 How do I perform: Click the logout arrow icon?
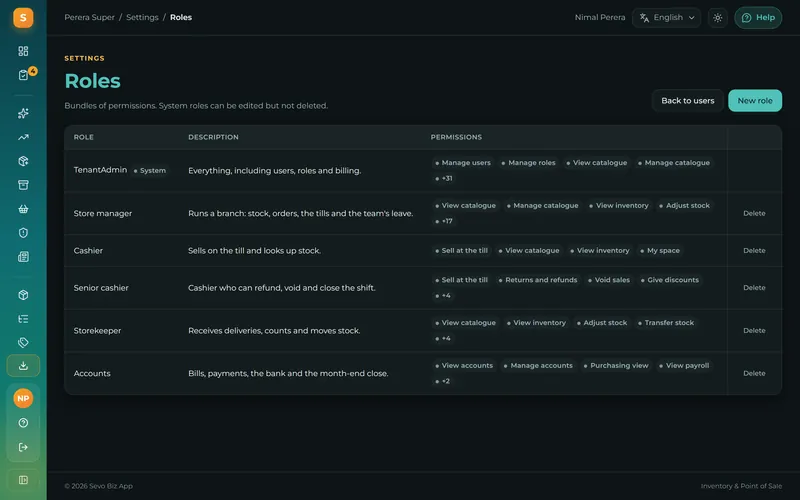pos(23,447)
